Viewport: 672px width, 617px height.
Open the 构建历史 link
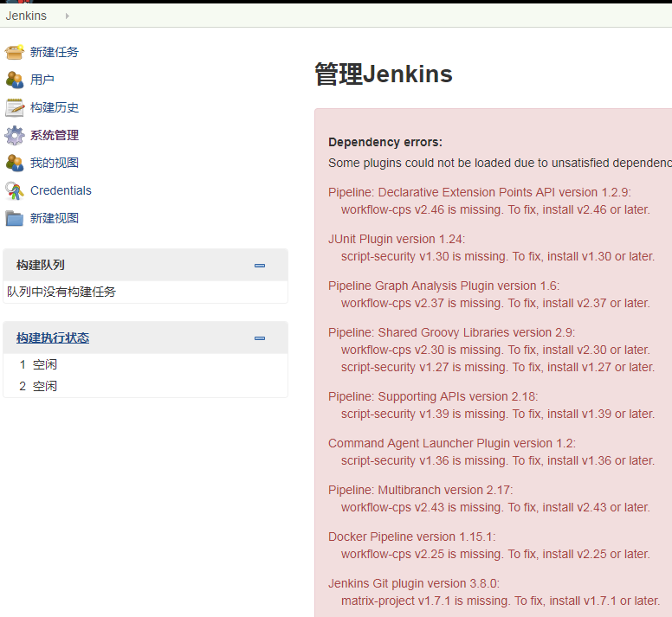tap(55, 107)
